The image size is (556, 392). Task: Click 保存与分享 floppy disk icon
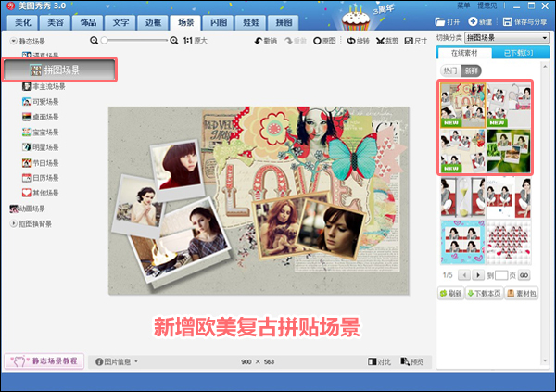click(508, 22)
